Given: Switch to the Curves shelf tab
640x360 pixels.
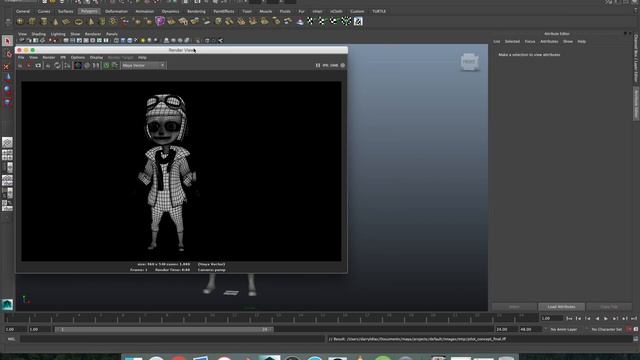Looking at the screenshot, I should pos(44,11).
